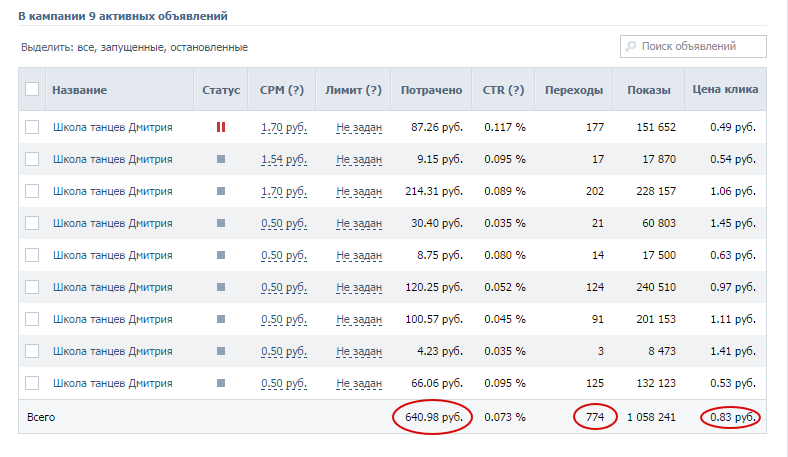Open the Школа танцев Дмитрия ad with 202 clicks

coord(113,192)
